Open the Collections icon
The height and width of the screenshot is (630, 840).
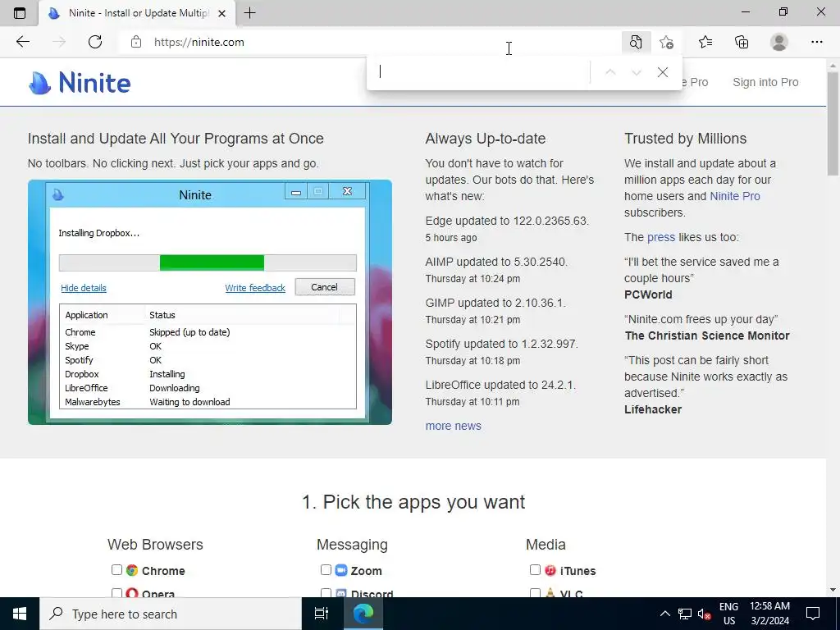point(742,42)
